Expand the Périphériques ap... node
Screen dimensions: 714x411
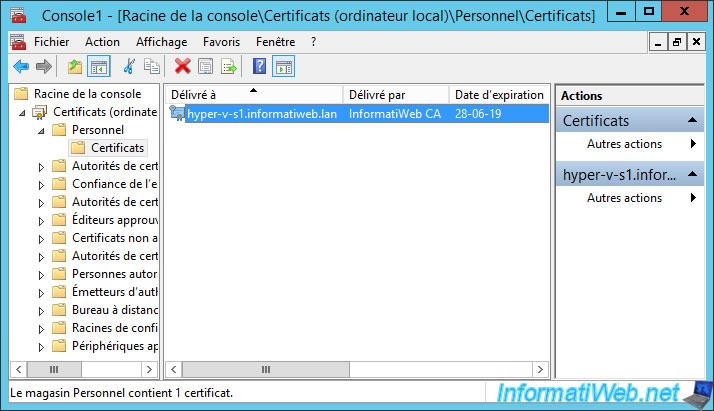[x=41, y=347]
